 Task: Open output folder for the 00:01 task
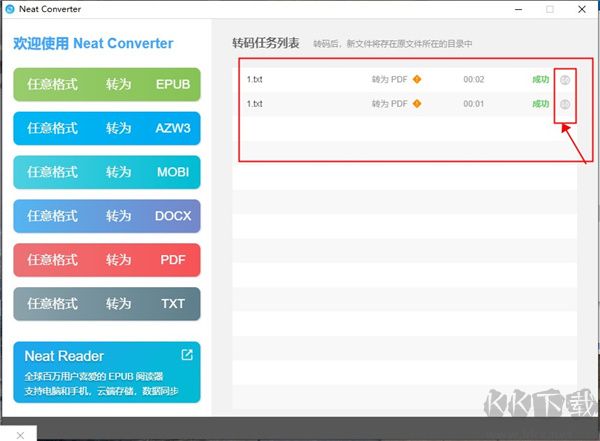pyautogui.click(x=565, y=104)
